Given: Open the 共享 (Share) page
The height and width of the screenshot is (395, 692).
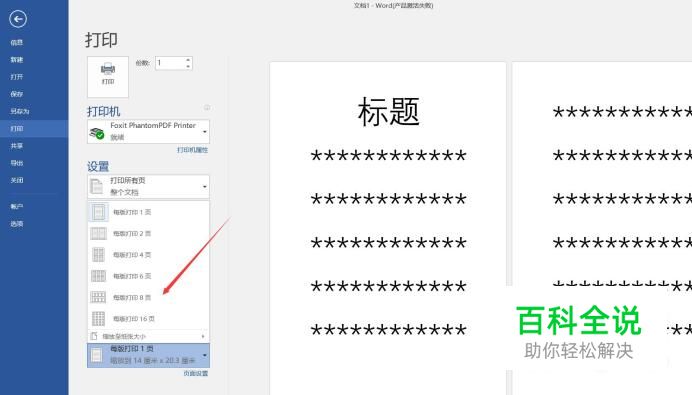Looking at the screenshot, I should coord(17,146).
